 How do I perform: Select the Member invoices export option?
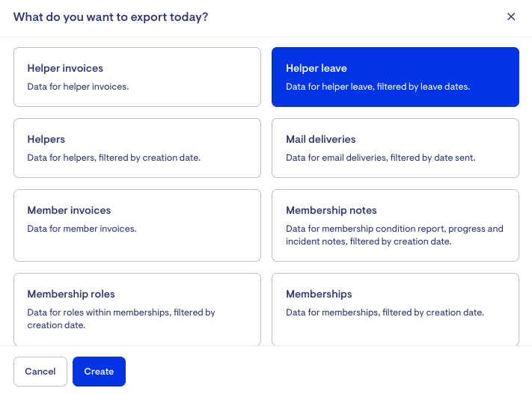[137, 225]
